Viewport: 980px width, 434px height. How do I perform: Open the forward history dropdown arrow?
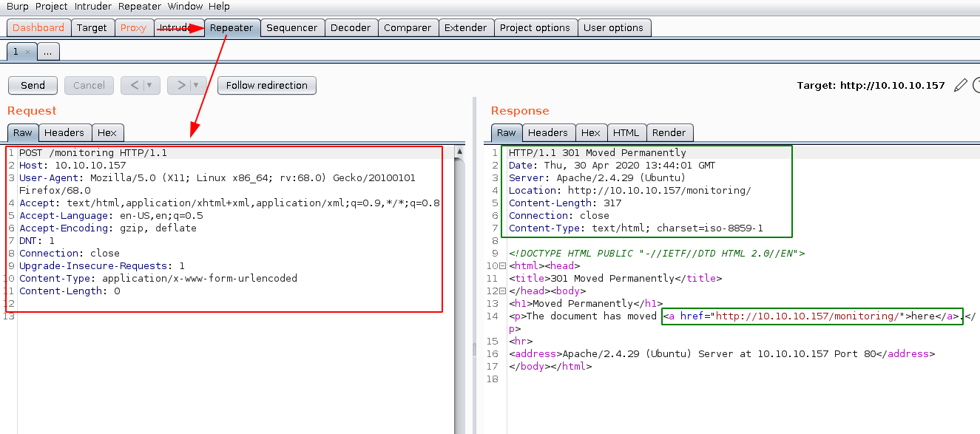197,85
